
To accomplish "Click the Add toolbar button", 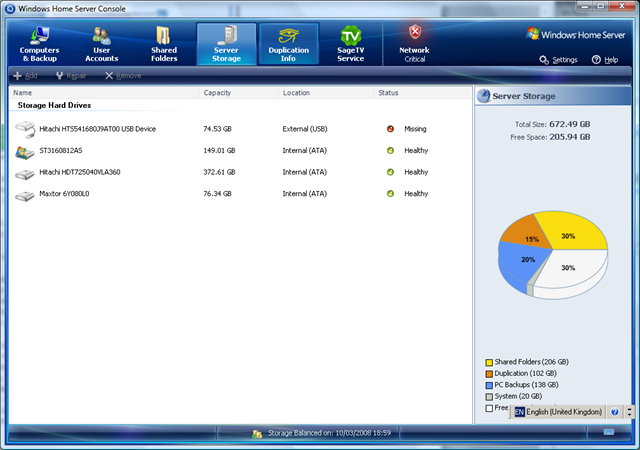I will (x=26, y=76).
